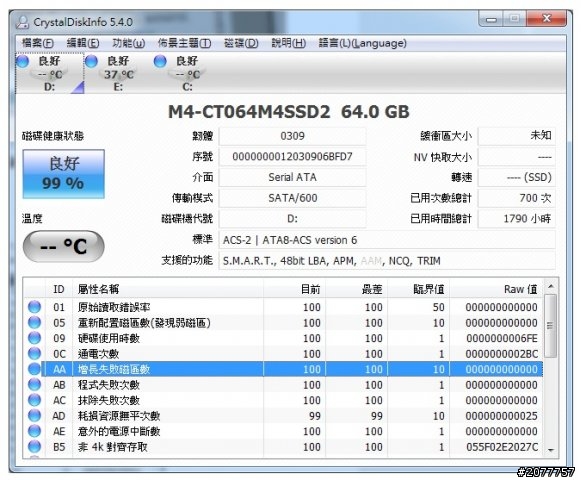Select row 抹除失敗次數
Image resolution: width=581 pixels, height=480 pixels.
(x=284, y=400)
